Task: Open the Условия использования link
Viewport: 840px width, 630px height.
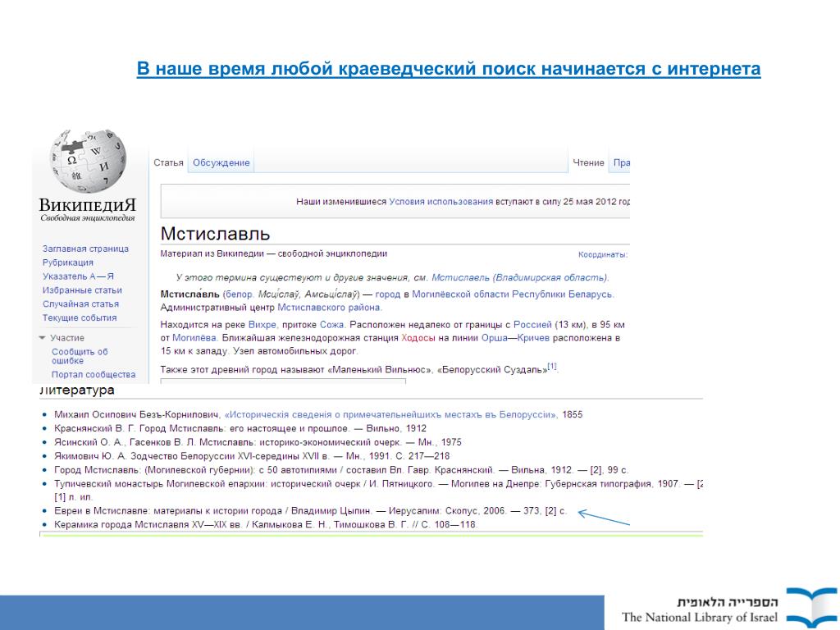Action: click(441, 202)
